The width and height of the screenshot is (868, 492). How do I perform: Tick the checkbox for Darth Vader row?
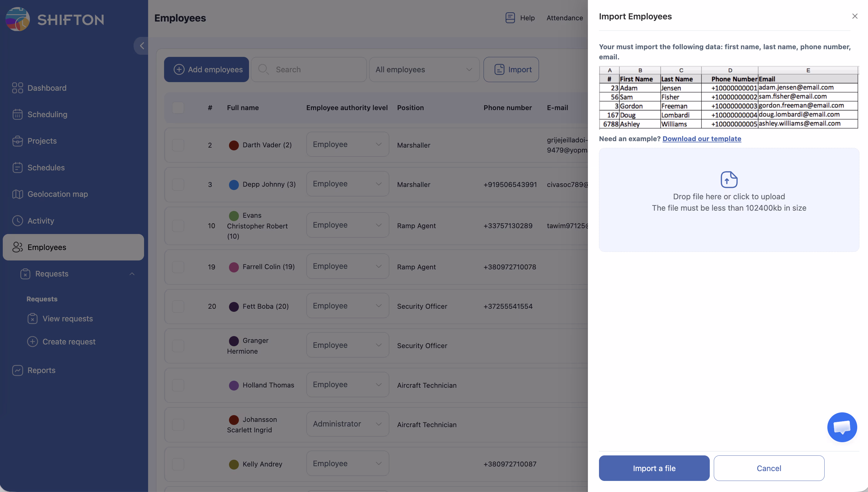pos(178,145)
